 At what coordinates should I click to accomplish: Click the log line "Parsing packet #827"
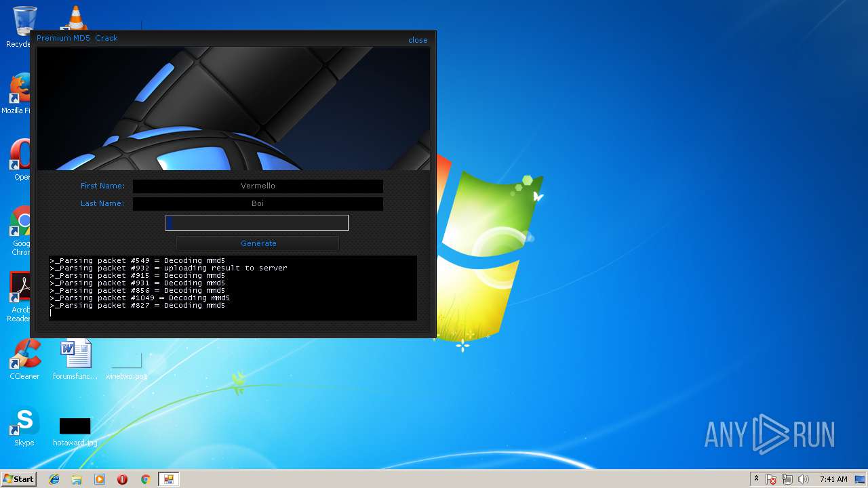(137, 305)
